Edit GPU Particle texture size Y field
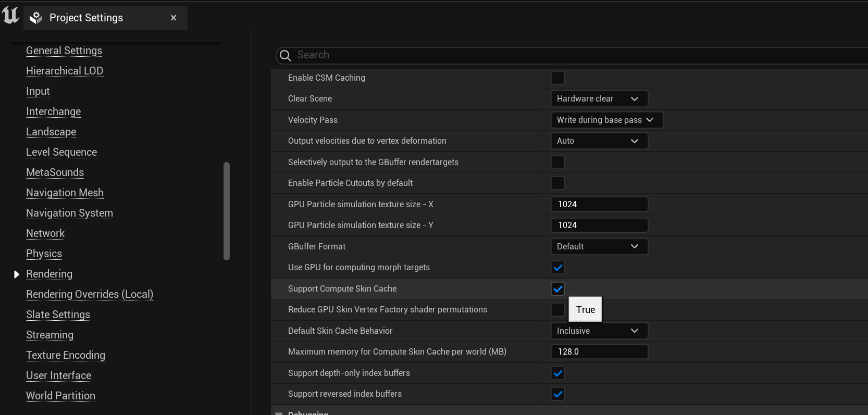Screen dimensions: 868x415 coord(599,225)
